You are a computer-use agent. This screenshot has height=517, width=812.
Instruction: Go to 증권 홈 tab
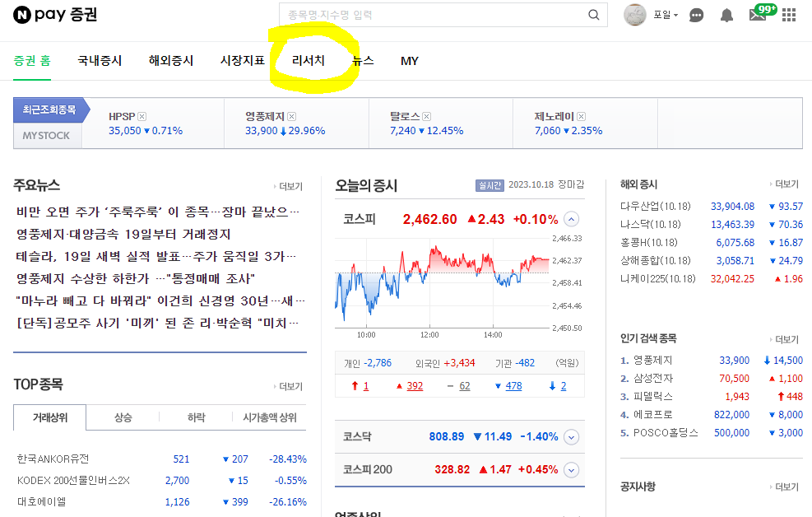point(32,61)
